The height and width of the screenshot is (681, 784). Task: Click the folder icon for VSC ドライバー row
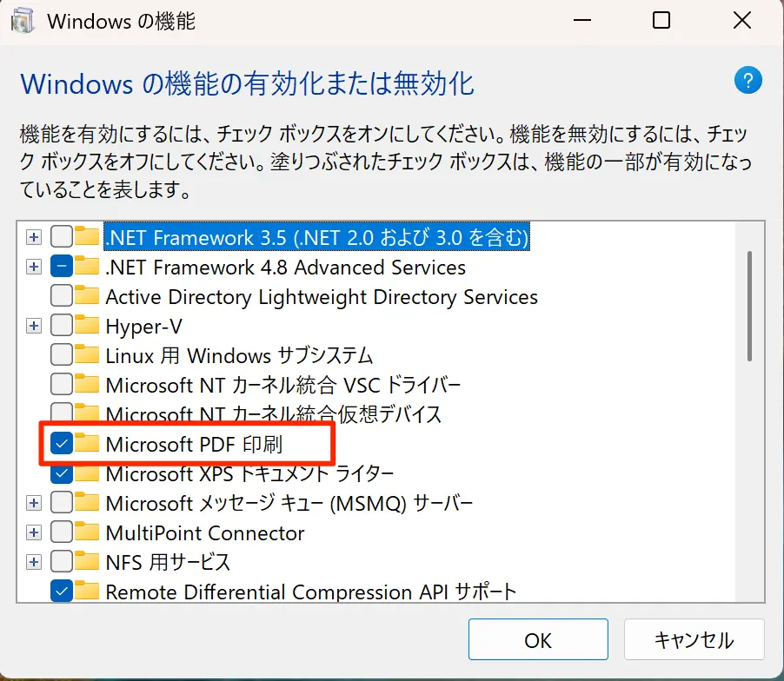[87, 384]
